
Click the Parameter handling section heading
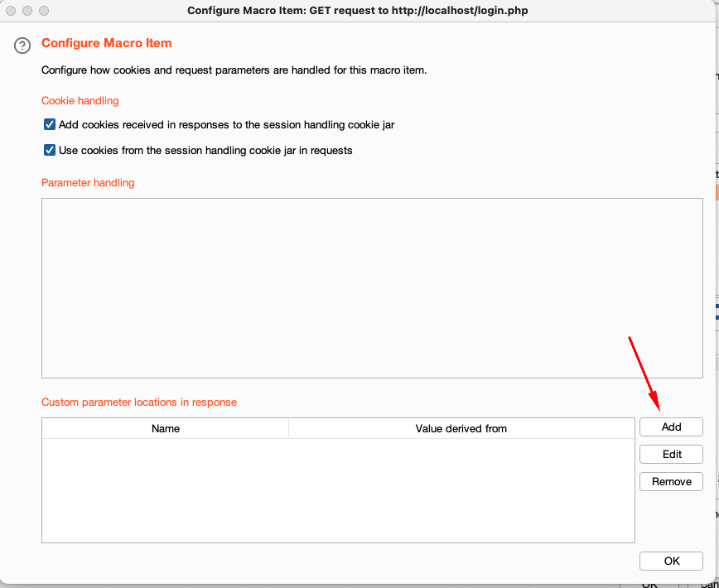88,183
